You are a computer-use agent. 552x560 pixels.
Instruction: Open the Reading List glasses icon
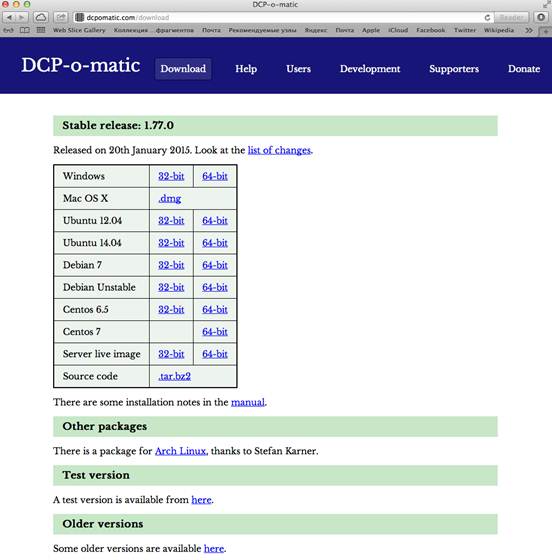pos(8,30)
